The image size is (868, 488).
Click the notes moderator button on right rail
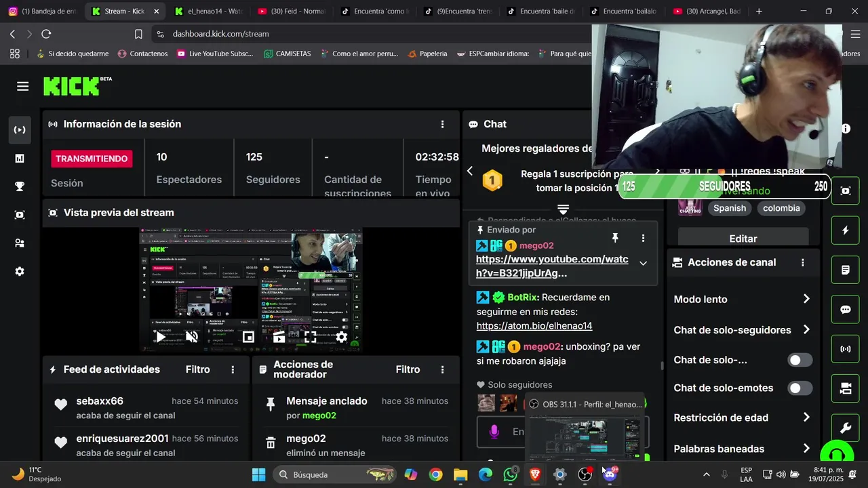(x=846, y=270)
